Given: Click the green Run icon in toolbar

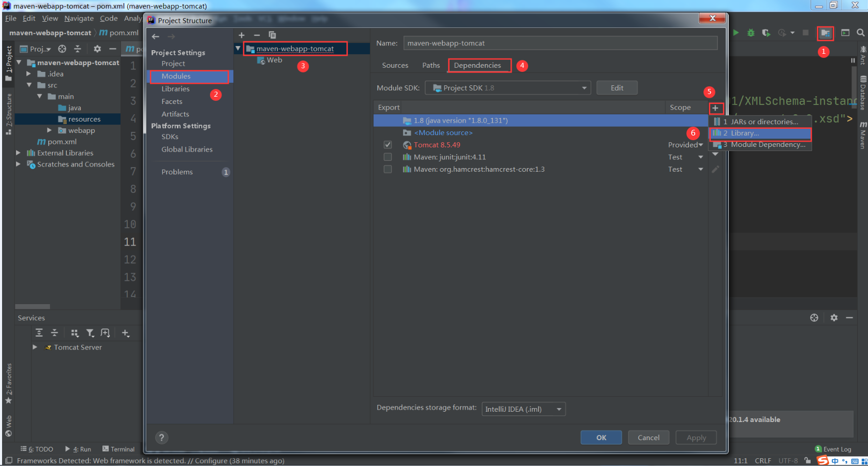Looking at the screenshot, I should [x=736, y=33].
